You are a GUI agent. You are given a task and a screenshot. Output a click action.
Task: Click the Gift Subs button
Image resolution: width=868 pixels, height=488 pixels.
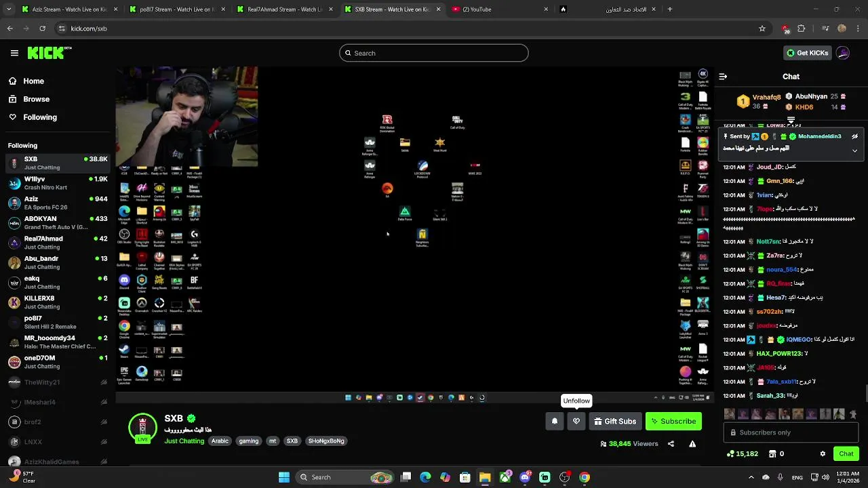click(x=615, y=422)
